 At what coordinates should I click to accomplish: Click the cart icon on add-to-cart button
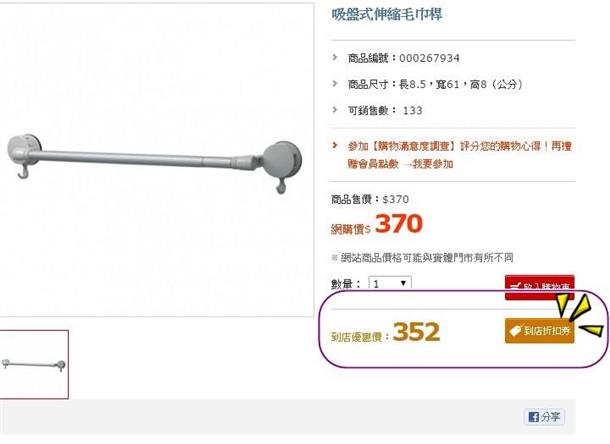point(515,287)
